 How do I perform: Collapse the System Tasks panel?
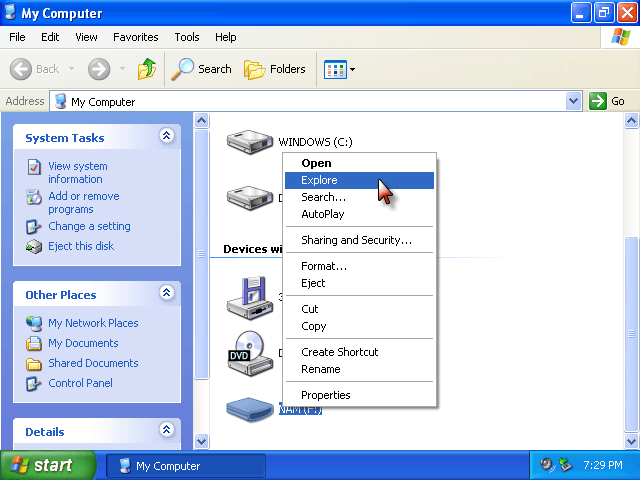click(167, 136)
